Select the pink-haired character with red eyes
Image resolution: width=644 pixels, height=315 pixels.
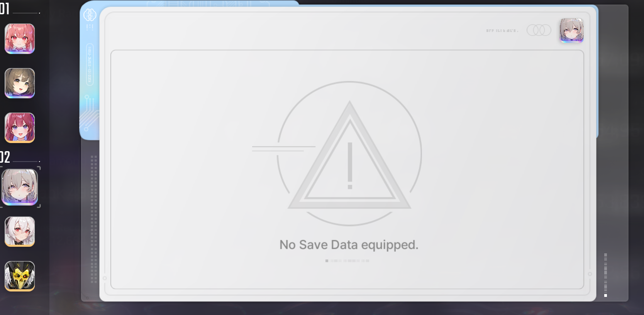coord(20,39)
